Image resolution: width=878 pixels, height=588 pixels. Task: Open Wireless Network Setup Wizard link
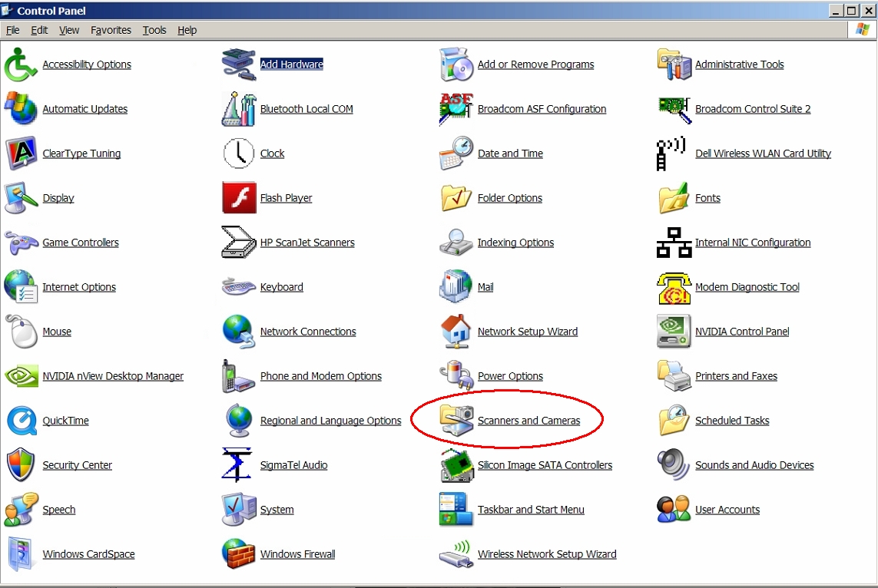(547, 554)
